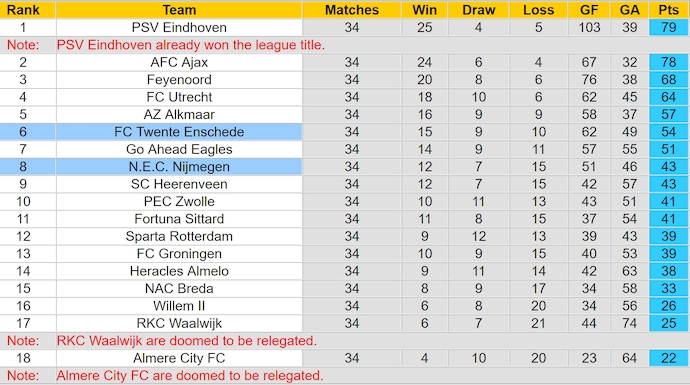
Task: Click the highlighted FC Twente Enschede row
Action: click(343, 132)
